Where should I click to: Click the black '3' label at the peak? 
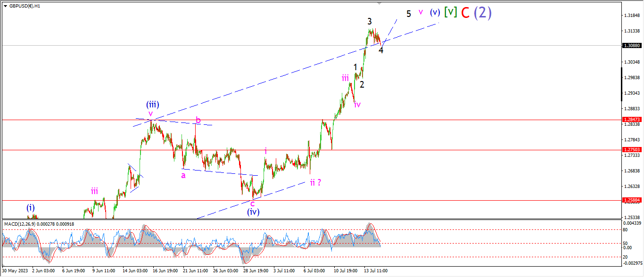click(x=370, y=21)
